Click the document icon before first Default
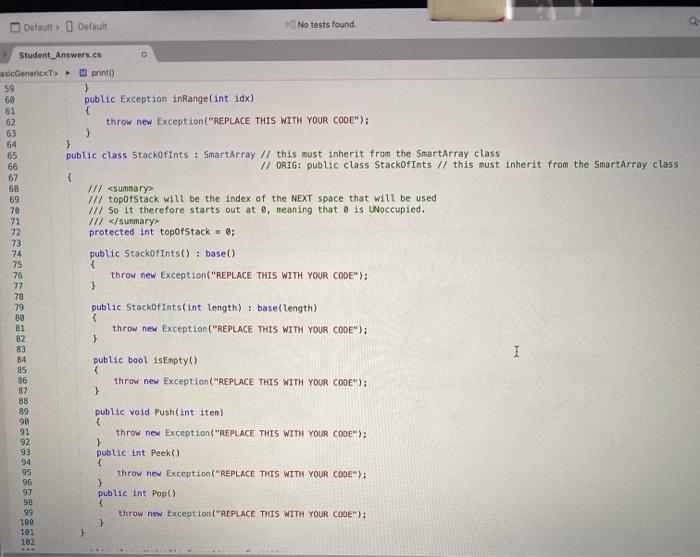The width and height of the screenshot is (700, 557). (15, 27)
